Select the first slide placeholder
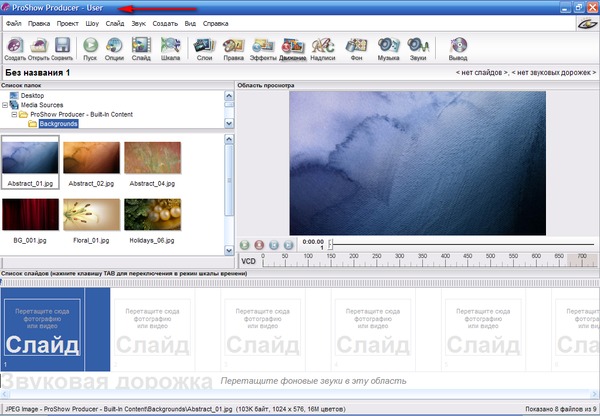This screenshot has width=600, height=416. (42, 329)
